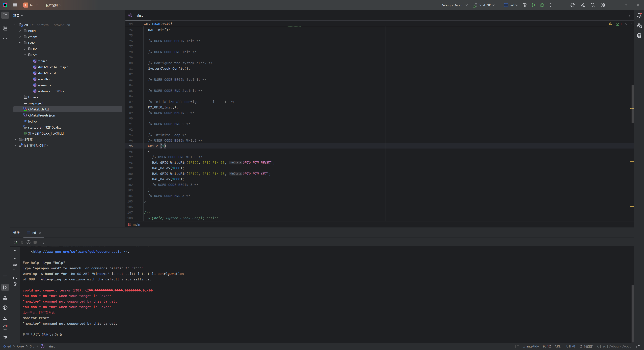Open the main hamburger menu
The width and height of the screenshot is (644, 350).
coord(15,5)
